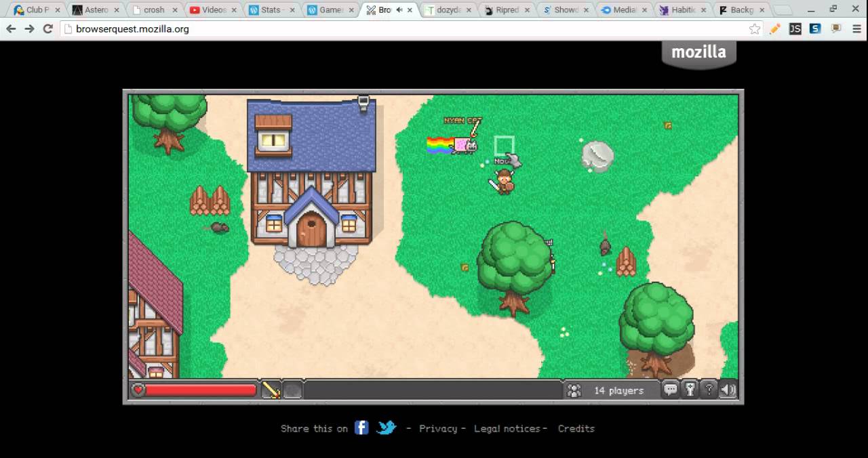Open a new tab with the blank tab button
The width and height of the screenshot is (868, 458).
(x=783, y=10)
